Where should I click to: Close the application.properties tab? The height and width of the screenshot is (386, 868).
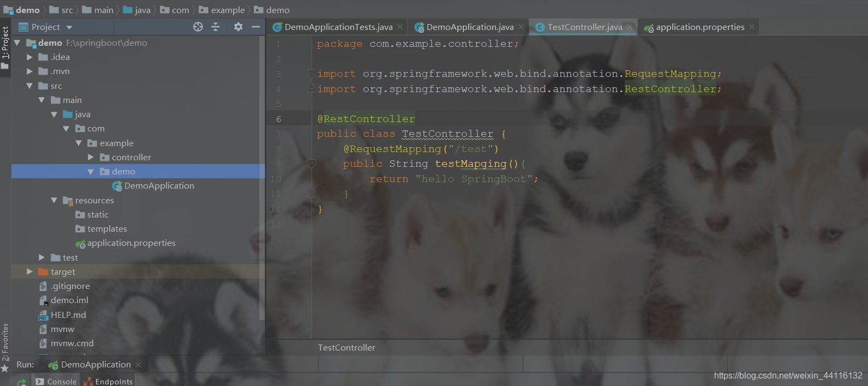point(752,27)
